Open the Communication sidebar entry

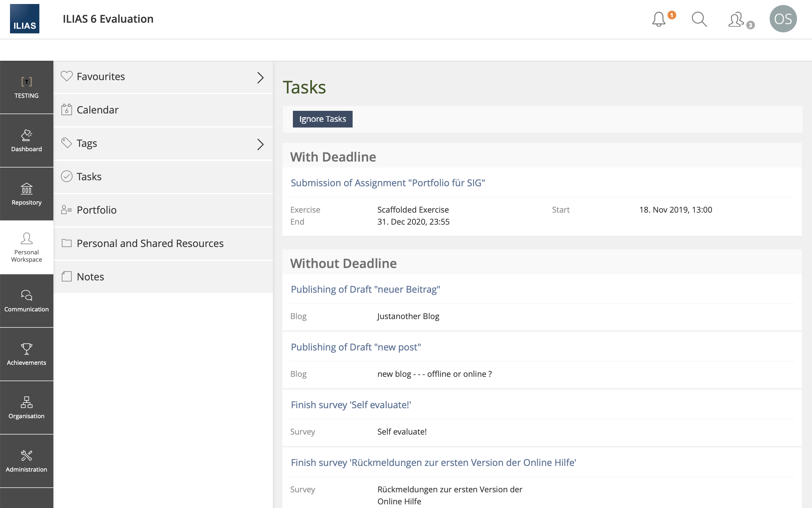tap(27, 301)
